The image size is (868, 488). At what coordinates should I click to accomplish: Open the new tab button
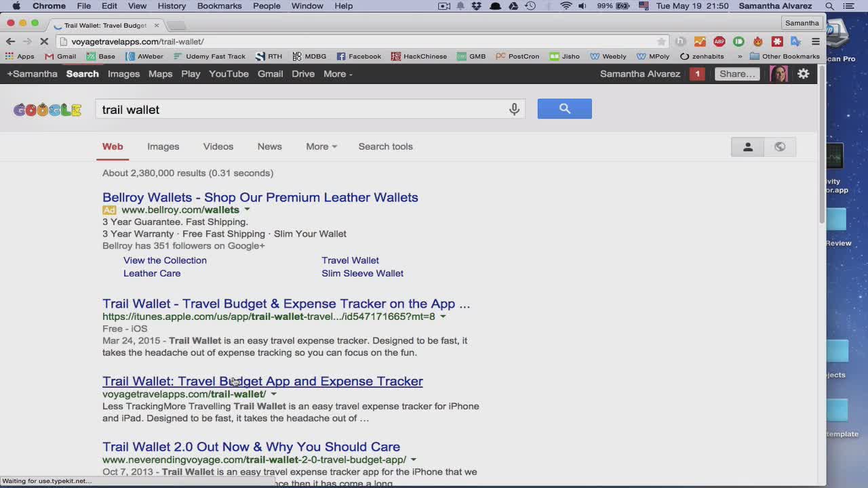tap(176, 25)
